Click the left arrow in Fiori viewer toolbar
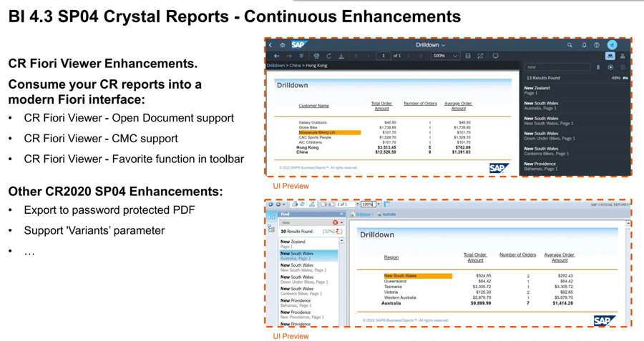Viewport: 644px width, 341px height. pyautogui.click(x=277, y=56)
